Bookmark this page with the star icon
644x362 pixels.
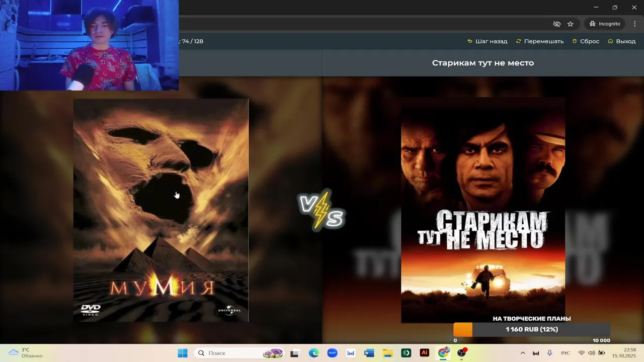[570, 24]
